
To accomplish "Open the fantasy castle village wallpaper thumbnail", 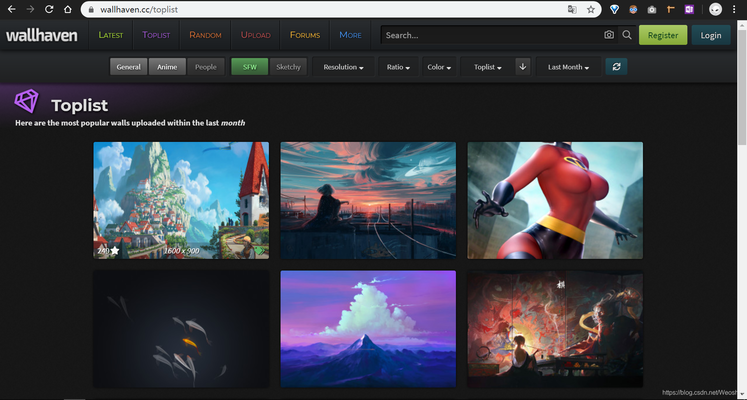I will [x=181, y=200].
